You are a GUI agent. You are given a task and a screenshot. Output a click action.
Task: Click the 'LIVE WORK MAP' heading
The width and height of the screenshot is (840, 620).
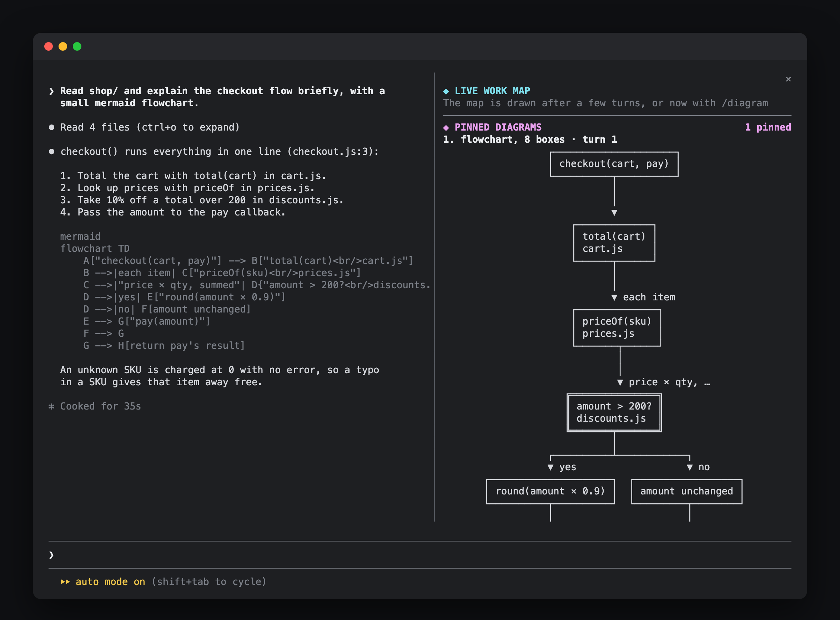(492, 91)
